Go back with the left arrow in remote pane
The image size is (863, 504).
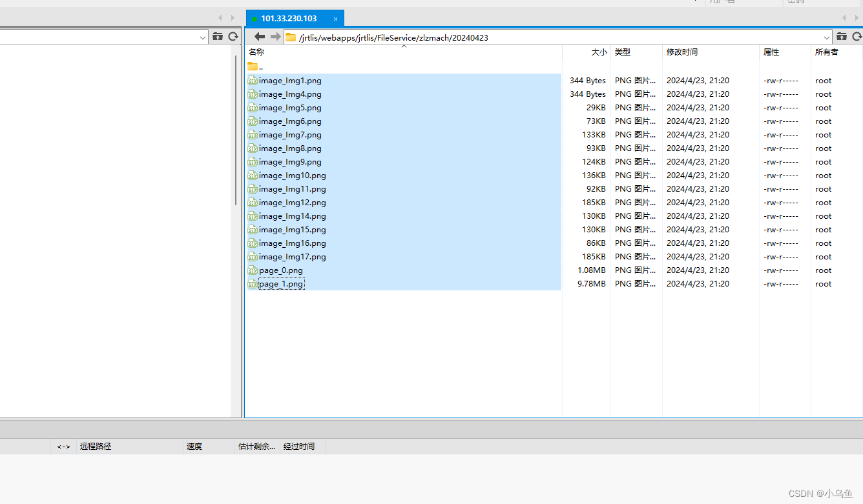(x=260, y=37)
